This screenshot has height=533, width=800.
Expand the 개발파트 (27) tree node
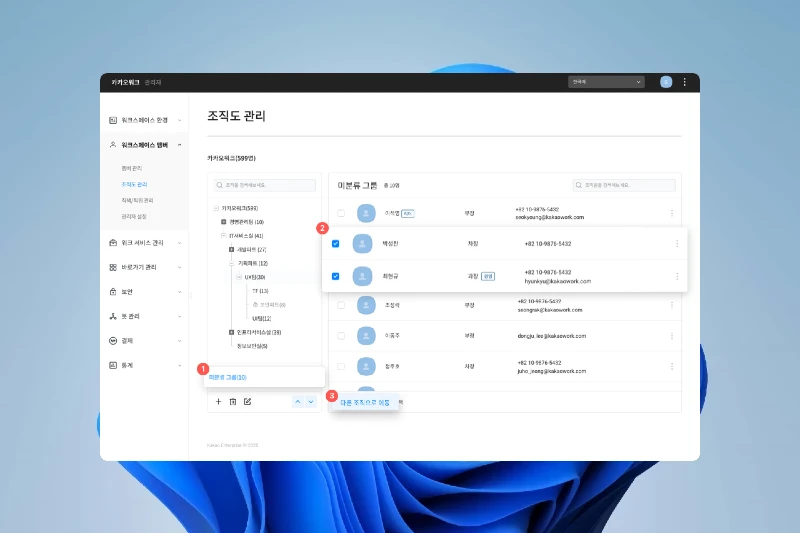click(231, 249)
